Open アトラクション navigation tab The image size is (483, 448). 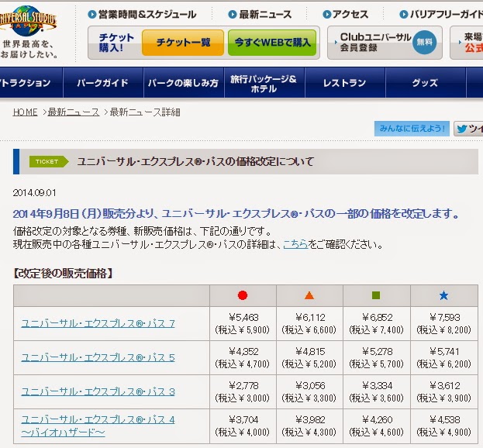click(x=31, y=82)
